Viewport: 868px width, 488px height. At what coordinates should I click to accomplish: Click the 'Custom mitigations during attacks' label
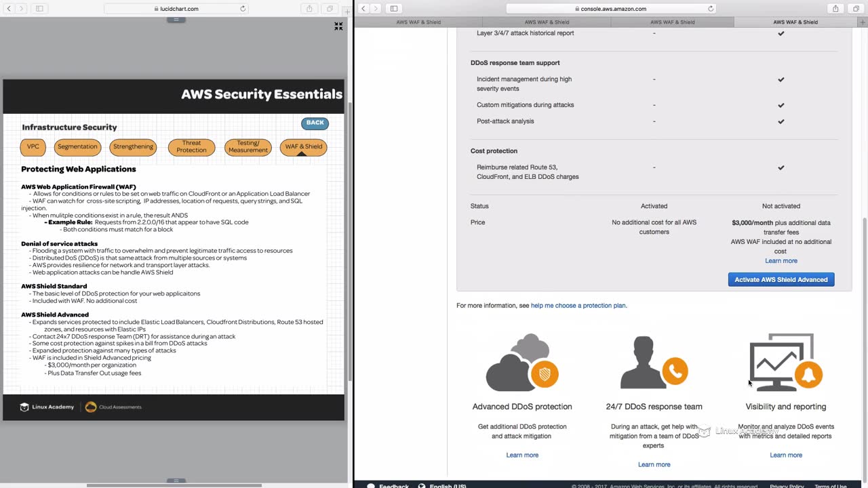pyautogui.click(x=526, y=105)
